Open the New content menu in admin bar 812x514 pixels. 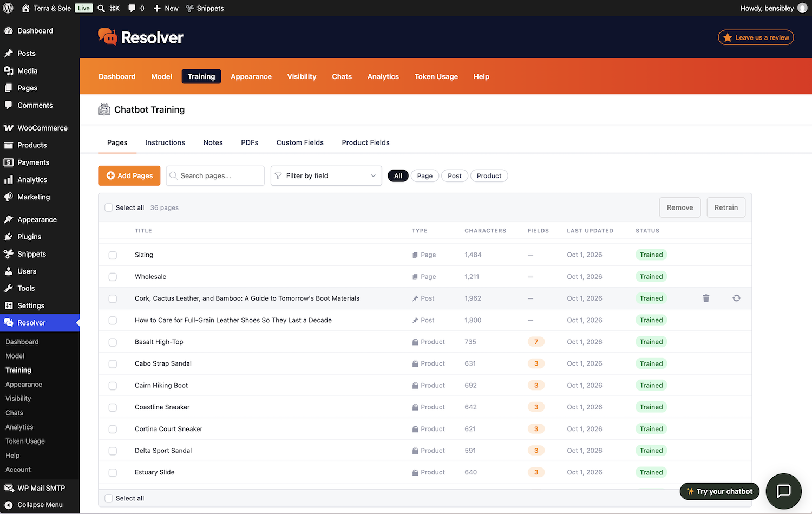(166, 8)
